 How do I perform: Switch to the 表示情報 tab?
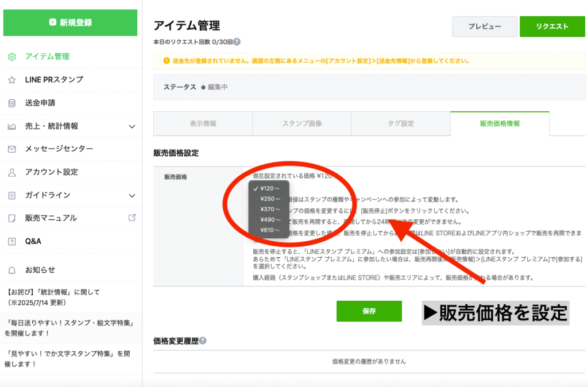tap(203, 124)
